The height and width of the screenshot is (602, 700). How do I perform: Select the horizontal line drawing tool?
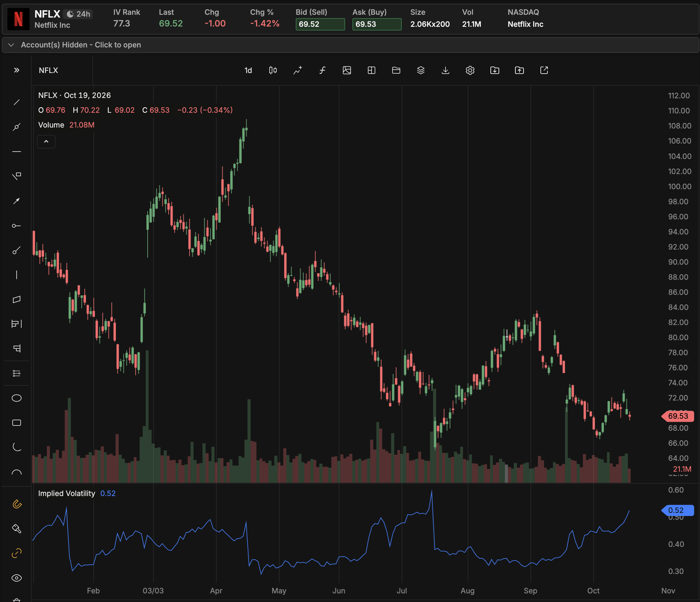tap(17, 152)
